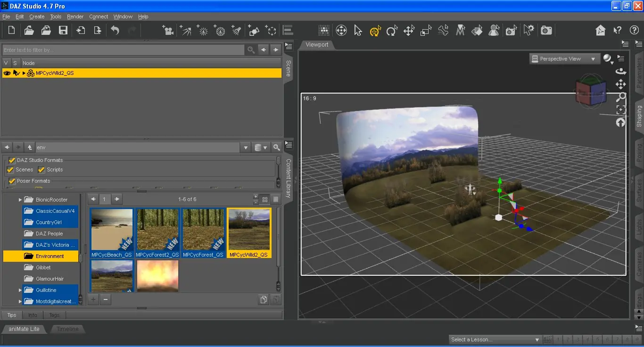Uncheck the Scenes format checkbox
This screenshot has width=644, height=347.
10,169
